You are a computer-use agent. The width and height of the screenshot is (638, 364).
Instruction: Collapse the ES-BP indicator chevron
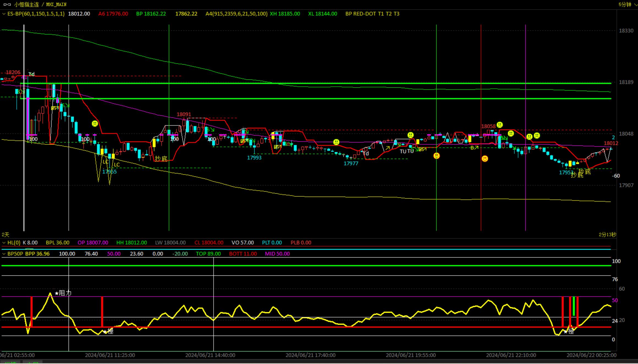tap(4, 14)
